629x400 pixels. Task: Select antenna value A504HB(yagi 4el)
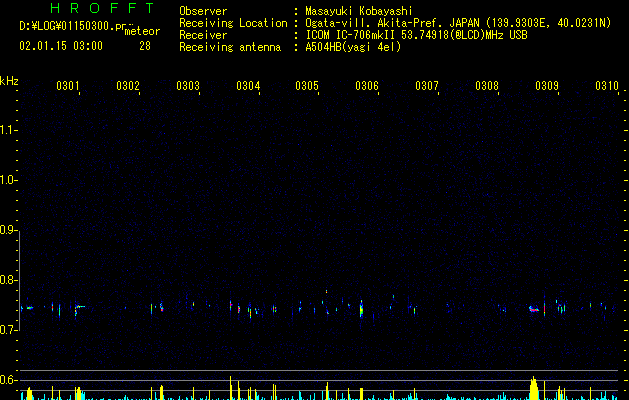(x=353, y=47)
